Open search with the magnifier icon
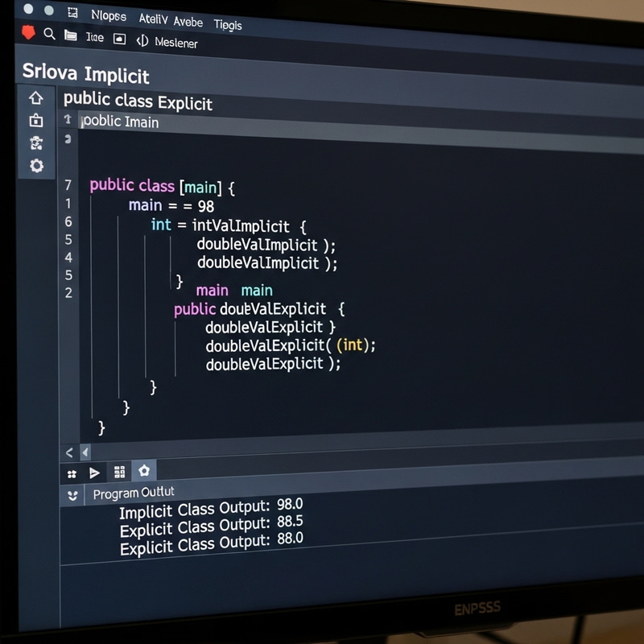The width and height of the screenshot is (644, 644). [x=47, y=36]
